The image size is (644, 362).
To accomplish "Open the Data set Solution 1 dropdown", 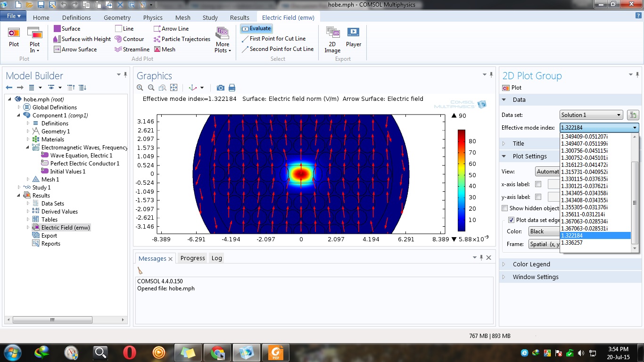I will [x=591, y=115].
